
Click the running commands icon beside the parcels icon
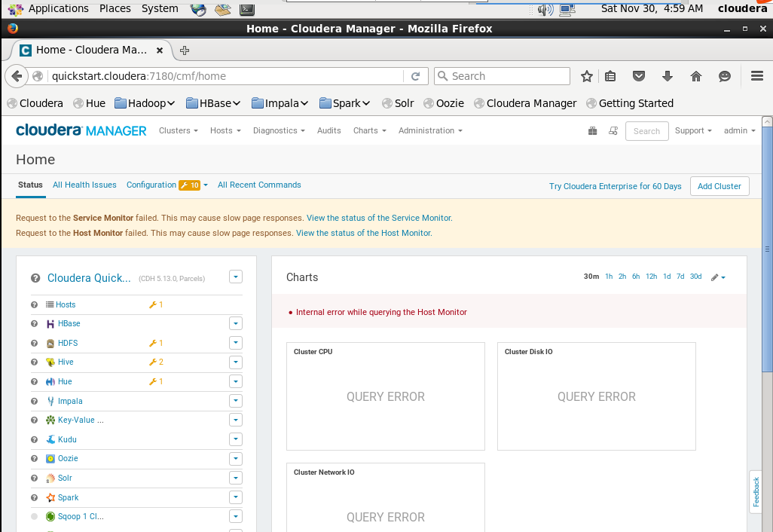pyautogui.click(x=613, y=130)
